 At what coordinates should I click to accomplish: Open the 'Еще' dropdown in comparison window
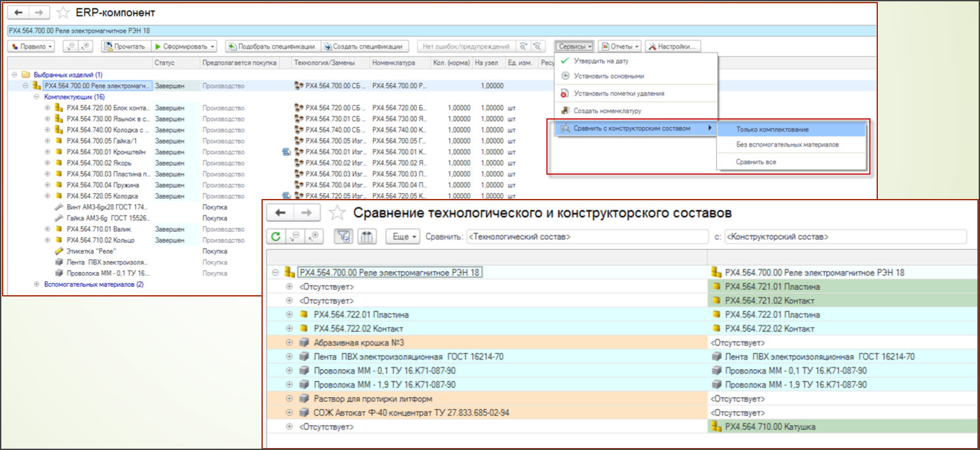pos(402,237)
